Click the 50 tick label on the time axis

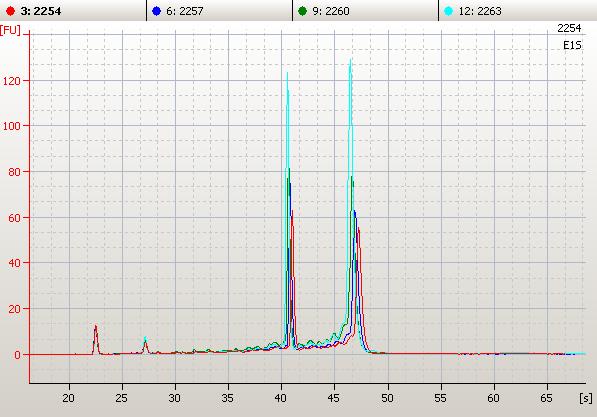click(x=387, y=398)
